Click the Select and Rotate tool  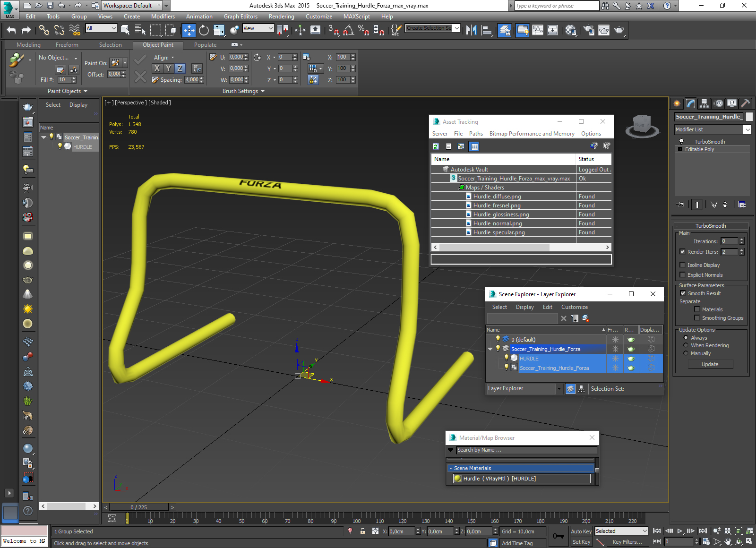204,30
